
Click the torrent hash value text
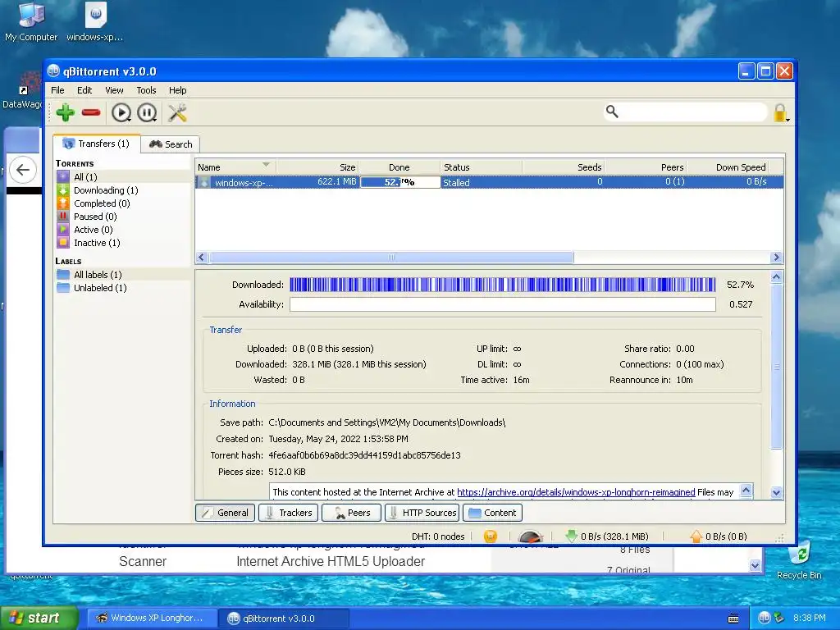364,455
